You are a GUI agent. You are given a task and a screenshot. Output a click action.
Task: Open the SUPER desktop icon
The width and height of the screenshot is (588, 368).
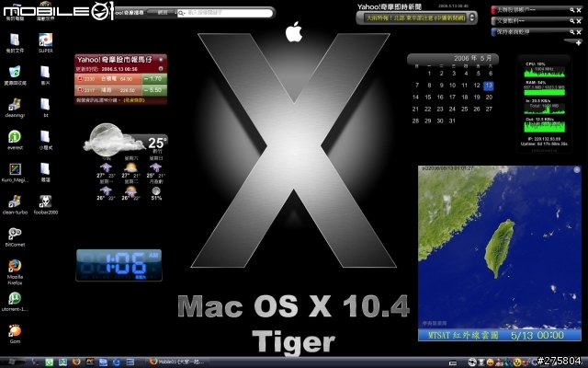click(45, 42)
